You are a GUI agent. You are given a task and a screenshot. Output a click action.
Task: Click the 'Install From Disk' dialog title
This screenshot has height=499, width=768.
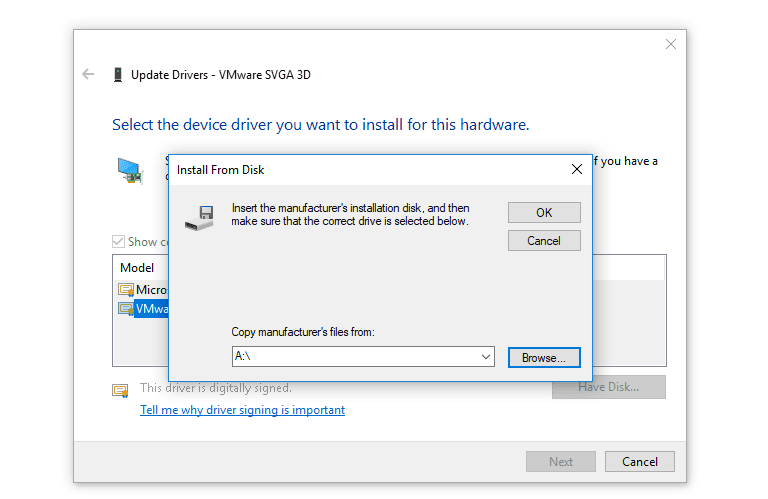click(x=220, y=170)
